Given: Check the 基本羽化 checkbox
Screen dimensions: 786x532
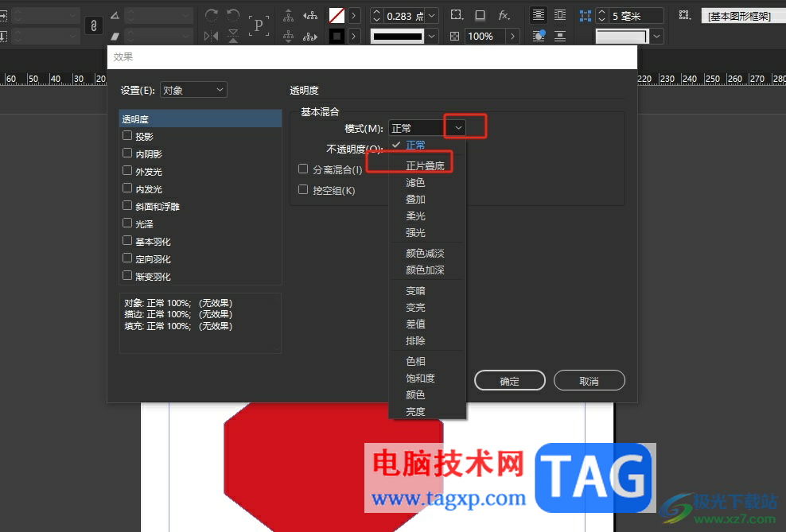Looking at the screenshot, I should 127,240.
